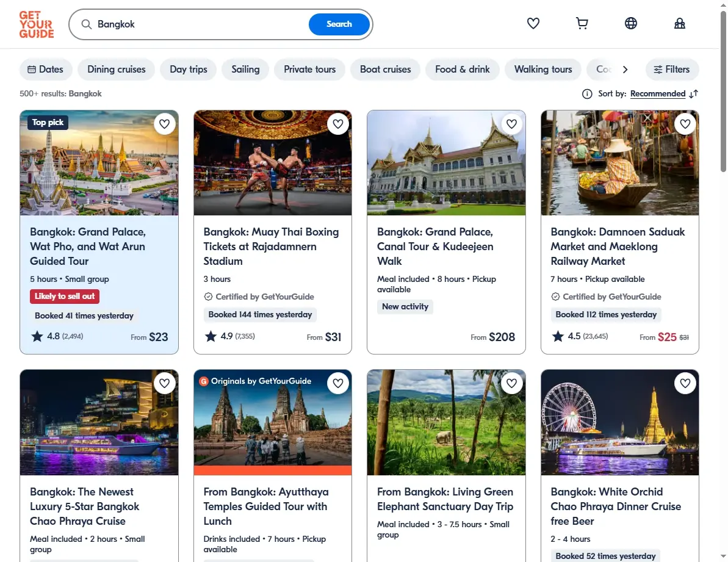The width and height of the screenshot is (728, 562).
Task: Click Booked 112 times yesterday label
Action: pos(606,315)
